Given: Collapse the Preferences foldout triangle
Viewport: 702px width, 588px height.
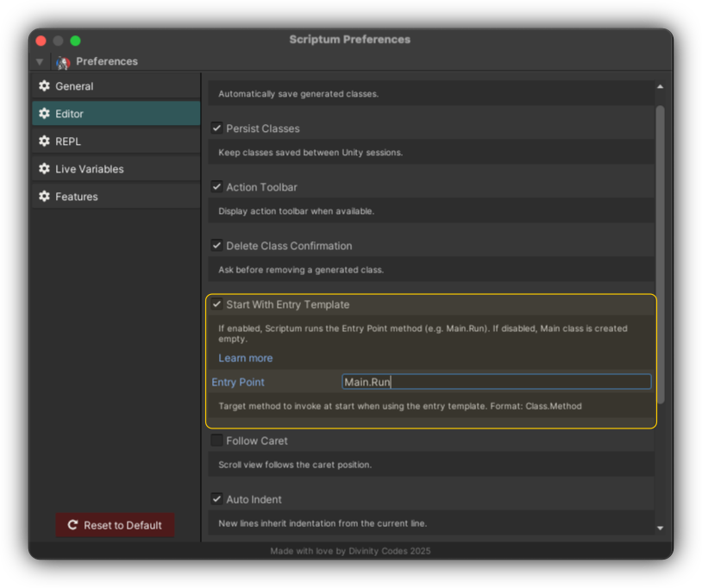Looking at the screenshot, I should tap(40, 62).
